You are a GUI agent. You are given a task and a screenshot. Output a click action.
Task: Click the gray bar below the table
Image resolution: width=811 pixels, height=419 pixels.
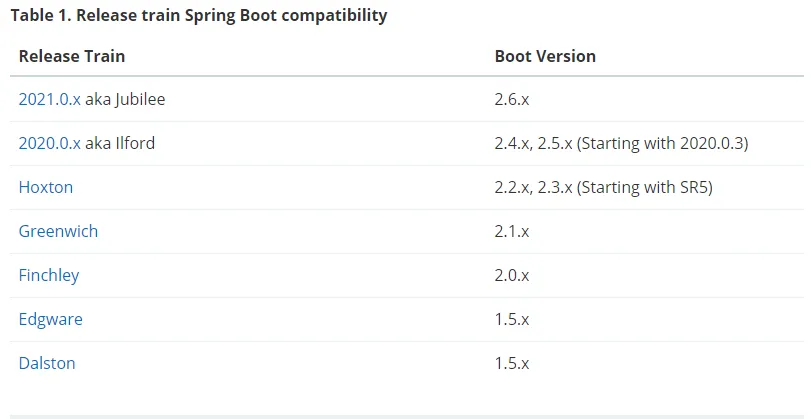point(407,416)
